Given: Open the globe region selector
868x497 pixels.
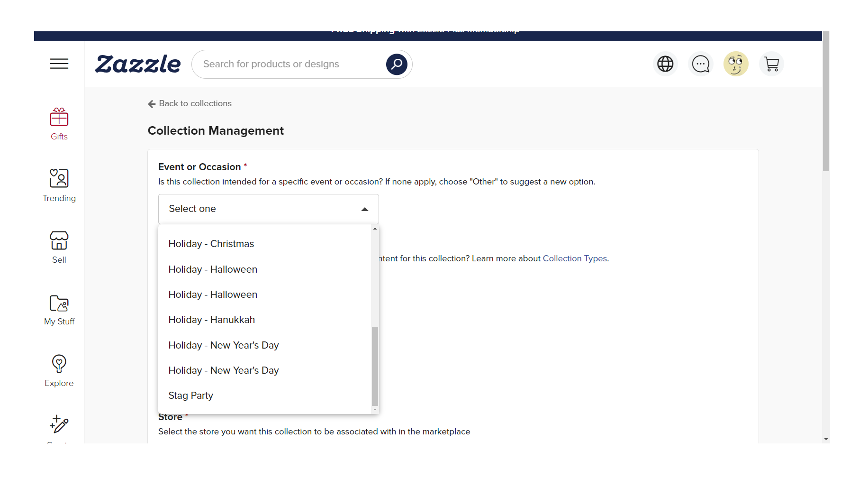Looking at the screenshot, I should click(x=665, y=64).
